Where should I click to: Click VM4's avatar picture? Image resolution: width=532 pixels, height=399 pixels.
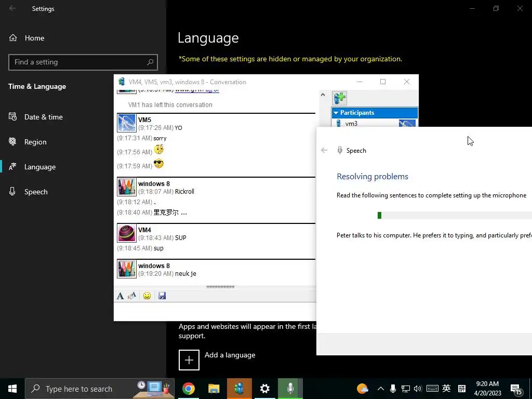coord(127,233)
